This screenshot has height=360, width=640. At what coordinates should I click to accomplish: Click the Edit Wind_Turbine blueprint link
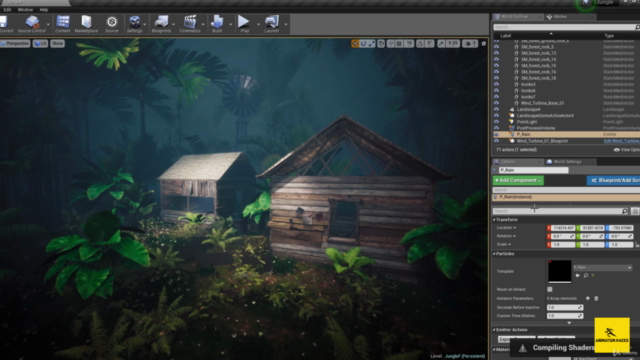click(x=621, y=141)
